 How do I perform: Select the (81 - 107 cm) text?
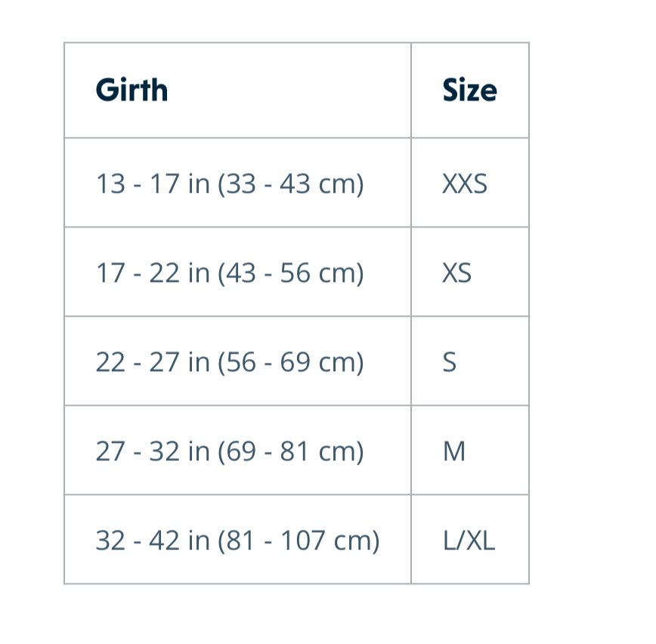tap(299, 540)
